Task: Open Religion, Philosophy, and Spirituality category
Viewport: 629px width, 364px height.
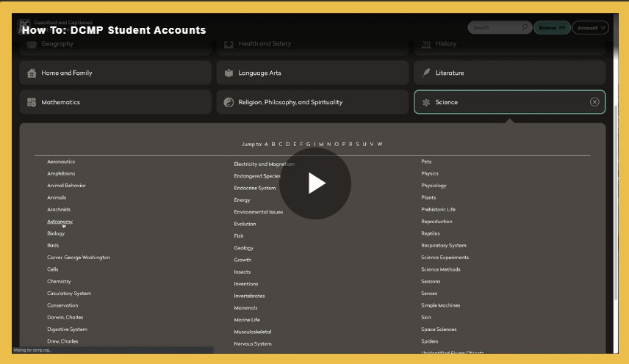Action: 312,102
